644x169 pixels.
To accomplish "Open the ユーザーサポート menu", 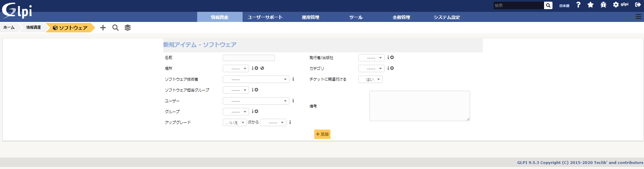I will click(265, 17).
